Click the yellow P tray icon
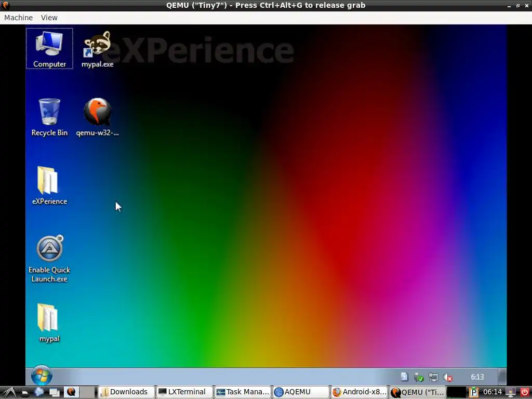This screenshot has width=532, height=399. point(474,392)
